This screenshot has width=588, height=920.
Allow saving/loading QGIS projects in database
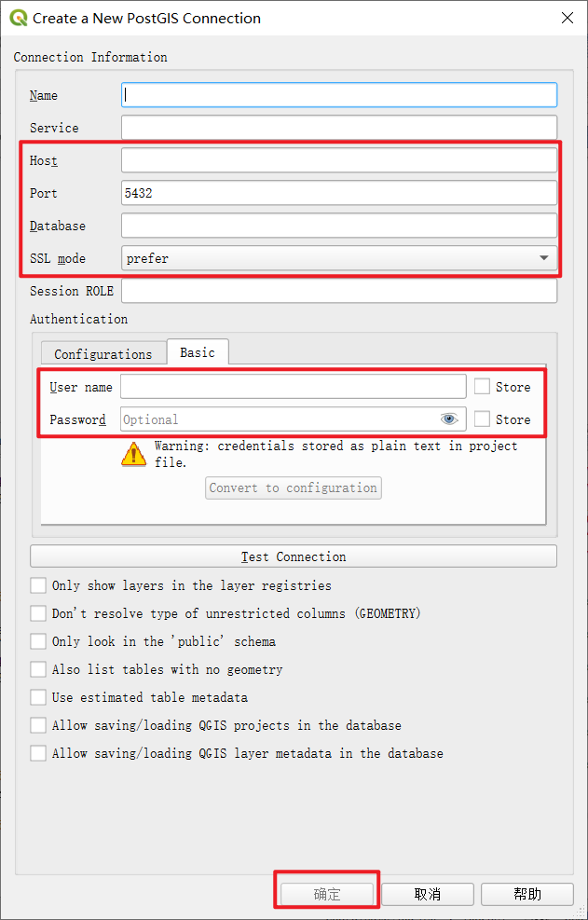[38, 725]
